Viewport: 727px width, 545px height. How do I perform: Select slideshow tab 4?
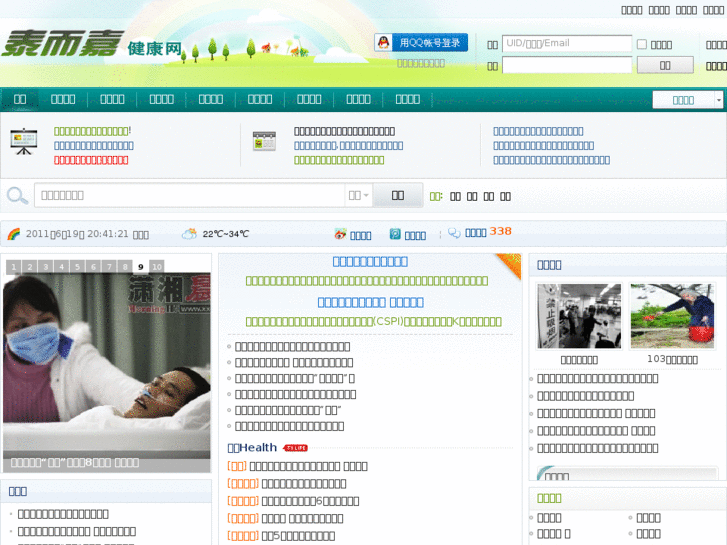[62, 267]
